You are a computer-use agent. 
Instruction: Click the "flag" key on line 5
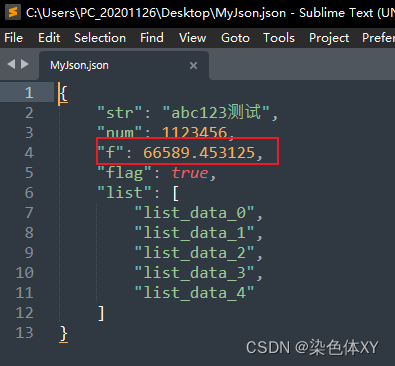point(124,173)
